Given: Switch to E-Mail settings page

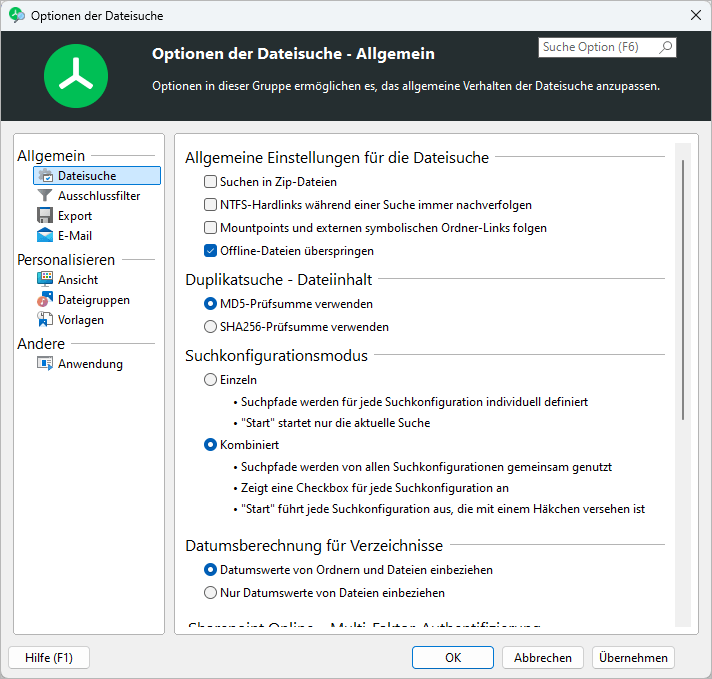Looking at the screenshot, I should pyautogui.click(x=74, y=236).
